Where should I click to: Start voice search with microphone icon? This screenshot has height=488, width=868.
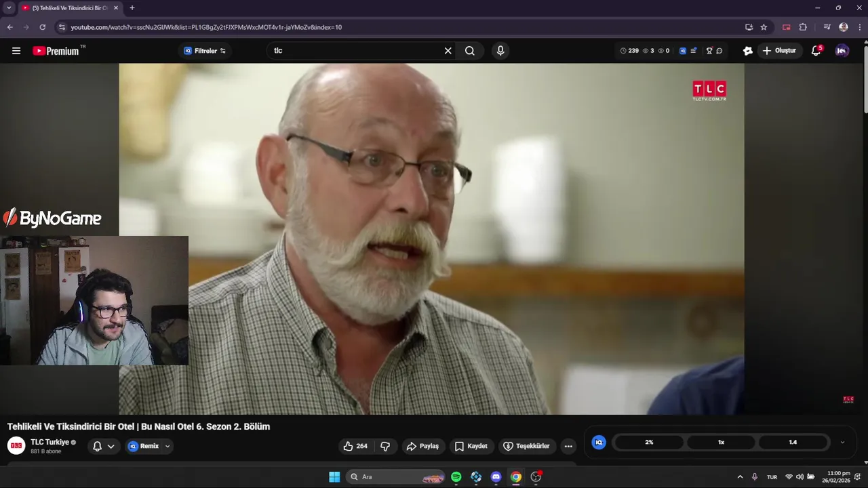[500, 51]
